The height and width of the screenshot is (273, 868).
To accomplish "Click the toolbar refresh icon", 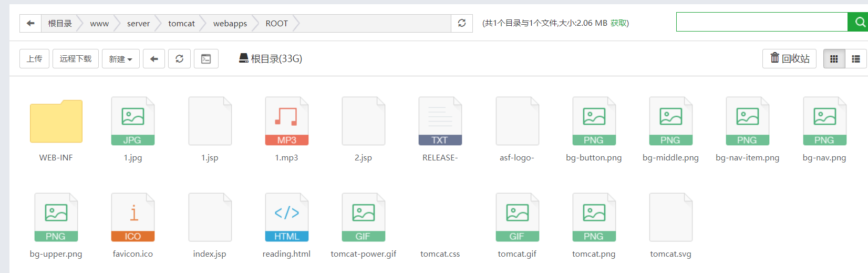I will [x=179, y=59].
